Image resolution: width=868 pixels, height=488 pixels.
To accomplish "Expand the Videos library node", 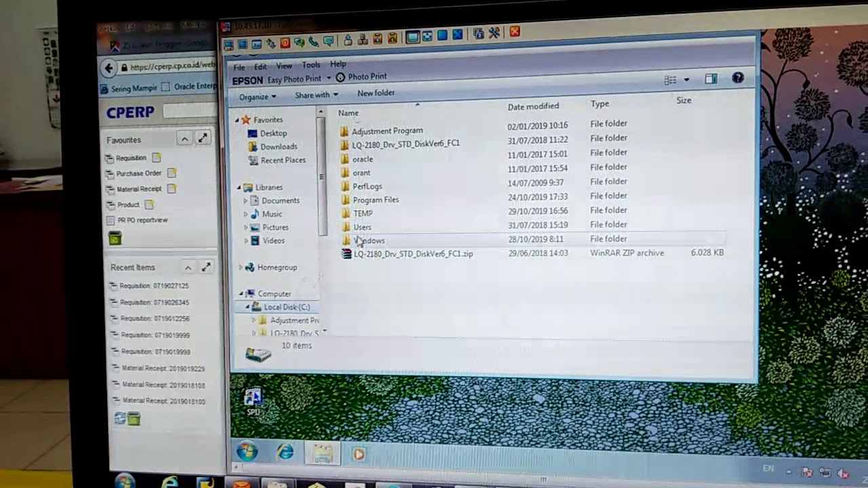I will tap(246, 241).
